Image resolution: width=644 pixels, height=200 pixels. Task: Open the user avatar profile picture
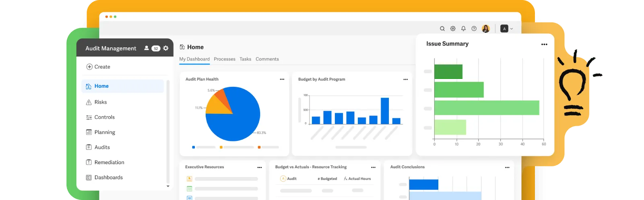point(486,29)
